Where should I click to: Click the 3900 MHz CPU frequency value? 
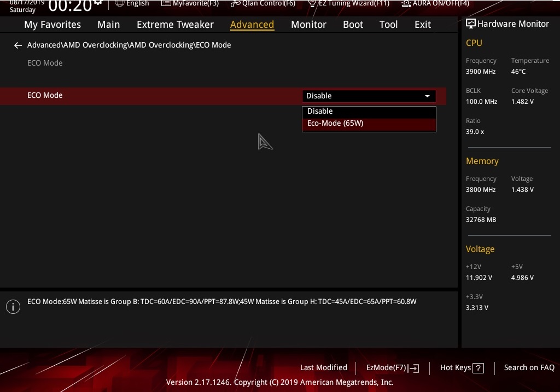point(480,72)
